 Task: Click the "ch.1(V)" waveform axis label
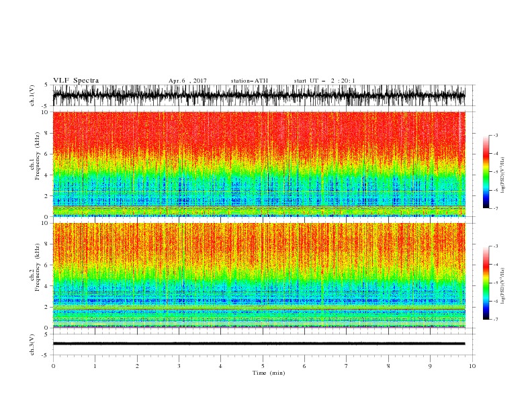(32, 95)
